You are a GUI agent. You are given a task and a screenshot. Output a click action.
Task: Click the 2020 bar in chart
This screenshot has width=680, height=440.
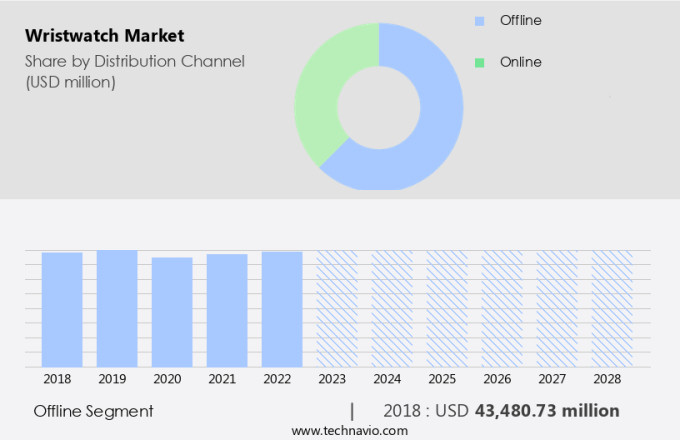click(172, 312)
